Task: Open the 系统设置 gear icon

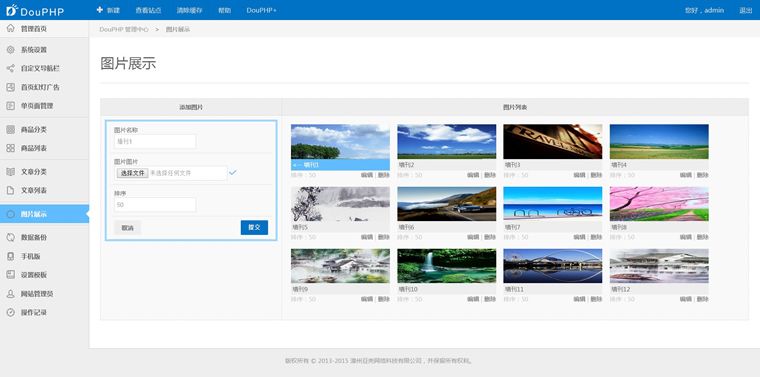Action: 10,49
